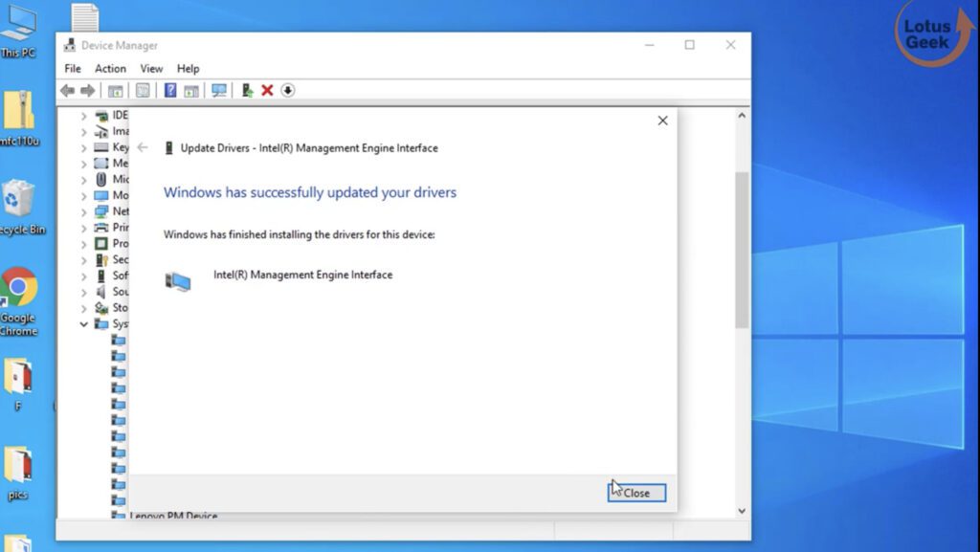Select the Me (Memory technology) category icon
Viewport: 980px width, 552px height.
(101, 164)
